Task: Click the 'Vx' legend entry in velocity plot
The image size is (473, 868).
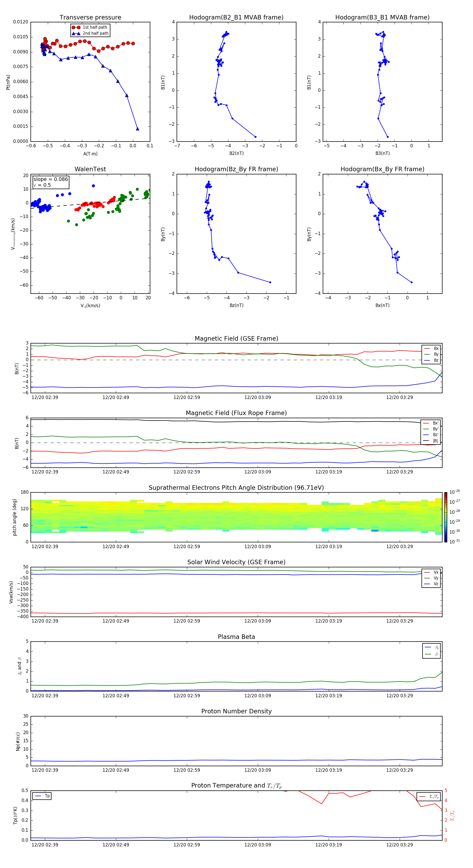Action: pos(431,572)
